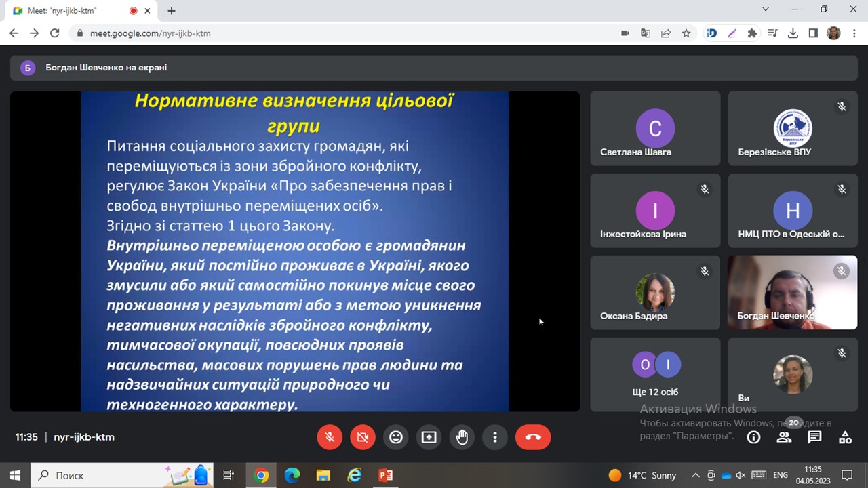Open the chat panel
868x488 pixels.
[815, 438]
